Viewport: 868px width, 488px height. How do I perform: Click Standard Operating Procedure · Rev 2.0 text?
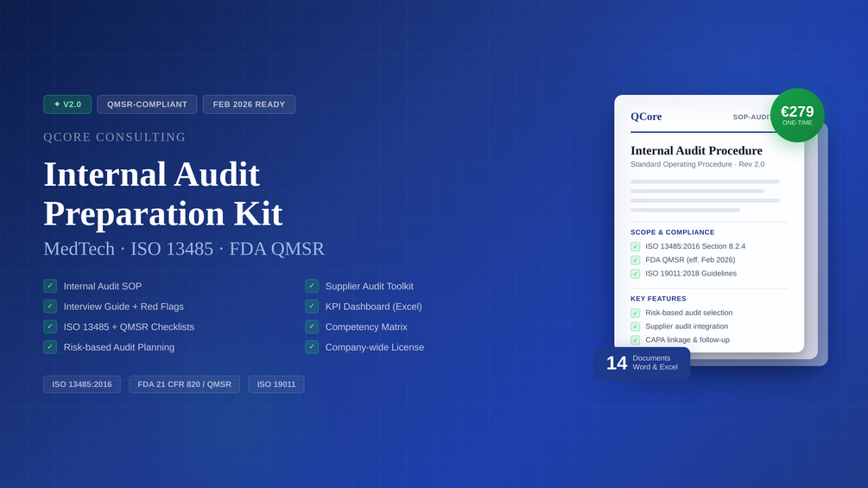[x=698, y=164]
